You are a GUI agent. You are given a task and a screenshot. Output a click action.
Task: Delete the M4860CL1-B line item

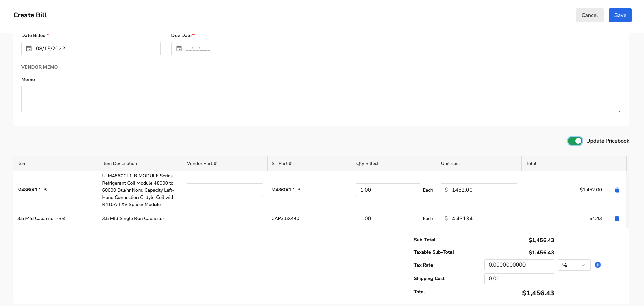coord(617,190)
